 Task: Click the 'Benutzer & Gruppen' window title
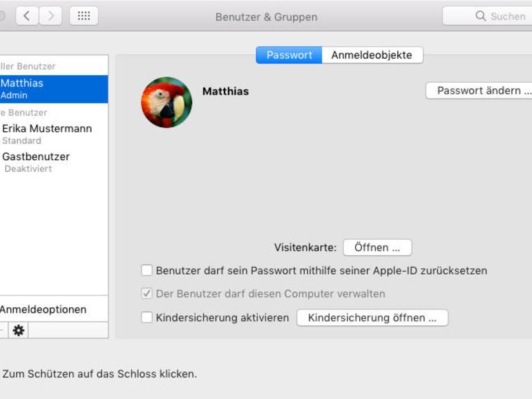coord(266,17)
